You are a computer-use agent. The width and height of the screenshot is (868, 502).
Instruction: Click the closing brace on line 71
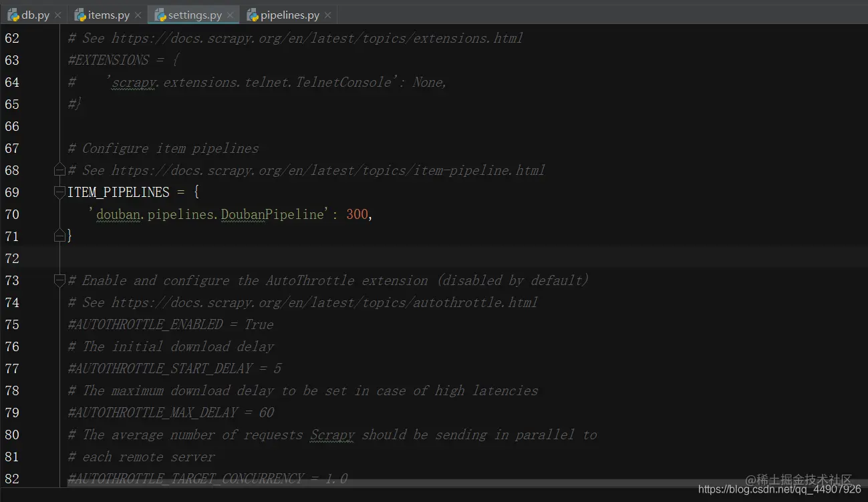coord(69,236)
